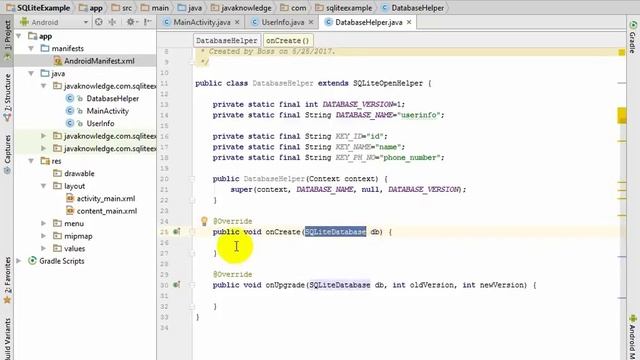The width and height of the screenshot is (640, 360).
Task: Click override gutter icon beside onUpgrade
Action: 176,284
